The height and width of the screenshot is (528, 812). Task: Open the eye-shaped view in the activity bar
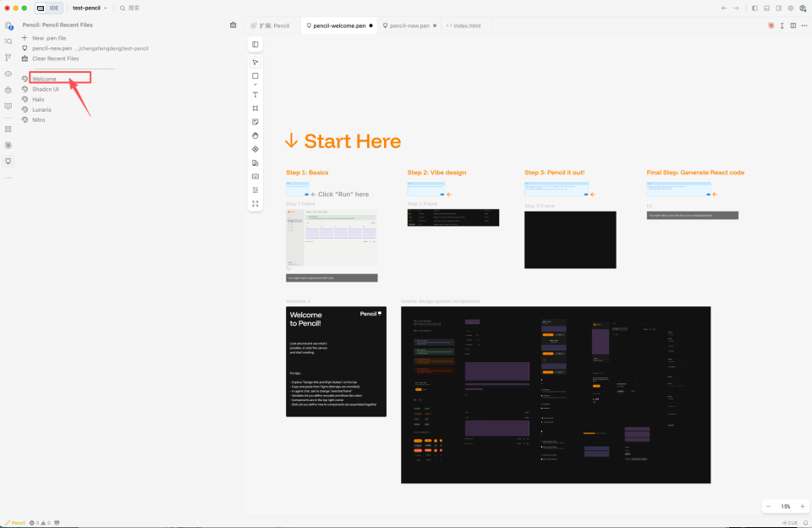8,74
